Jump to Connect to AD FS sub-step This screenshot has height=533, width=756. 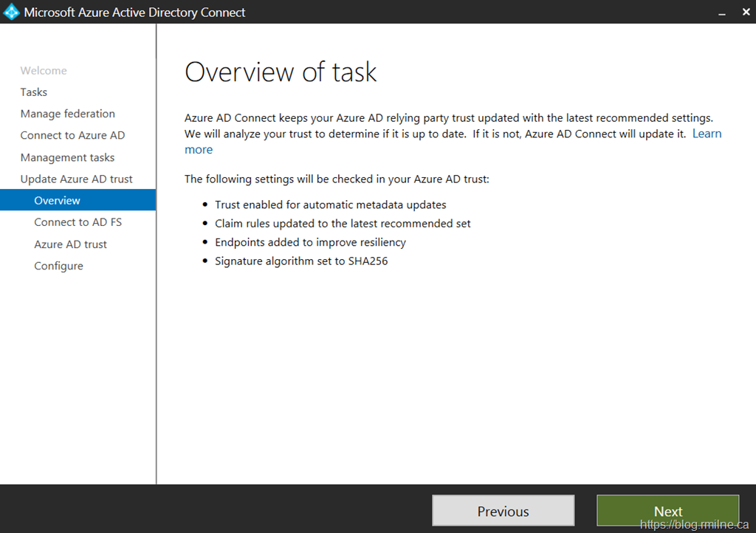click(78, 222)
